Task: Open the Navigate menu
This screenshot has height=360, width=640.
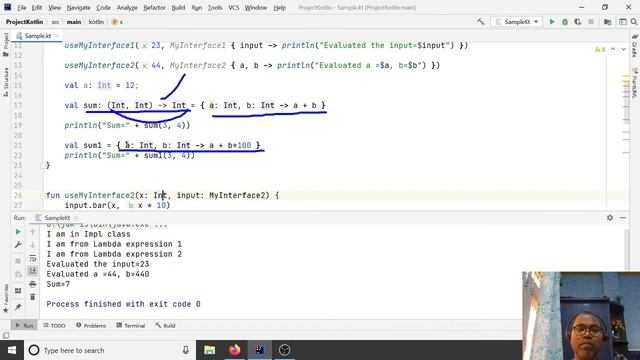Action: coord(78,7)
